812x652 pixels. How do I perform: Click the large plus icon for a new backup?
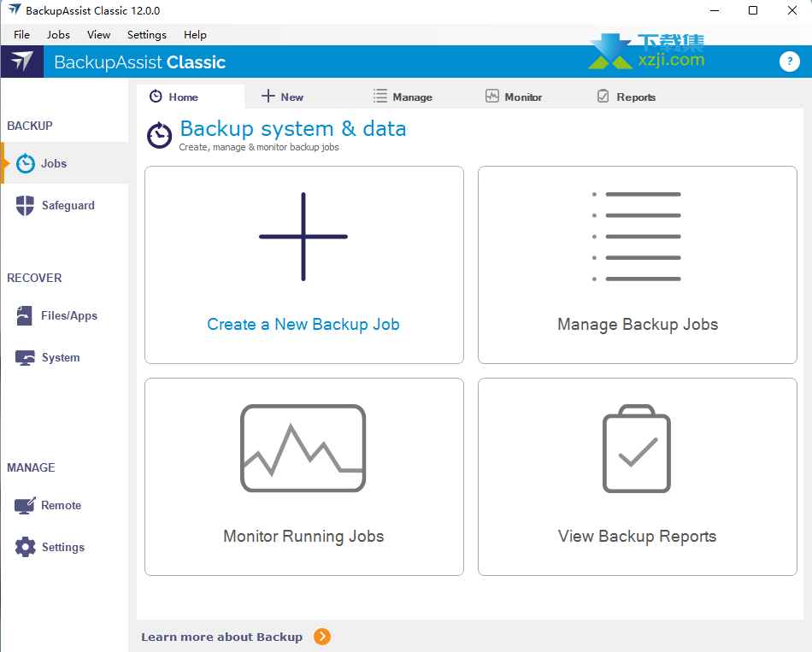tap(303, 237)
